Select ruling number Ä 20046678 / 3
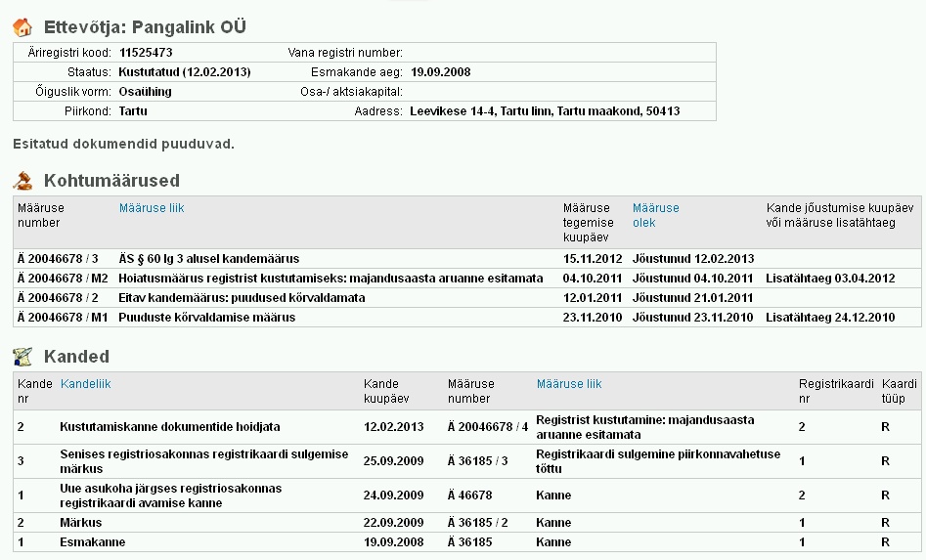 (58, 258)
